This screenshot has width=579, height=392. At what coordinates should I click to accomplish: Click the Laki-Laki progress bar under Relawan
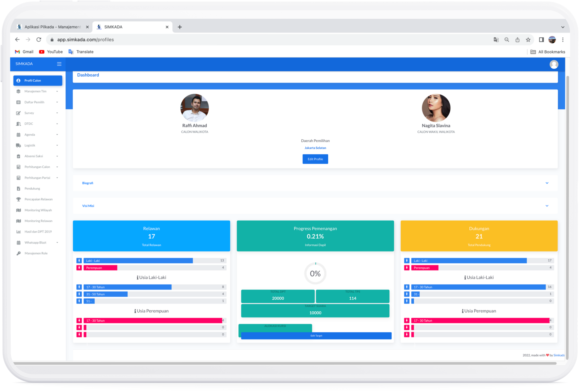(138, 261)
